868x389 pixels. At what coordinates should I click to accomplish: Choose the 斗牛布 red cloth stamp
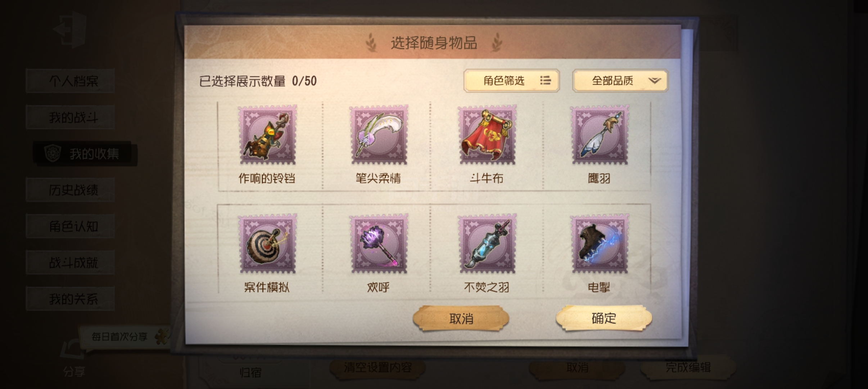coord(487,135)
